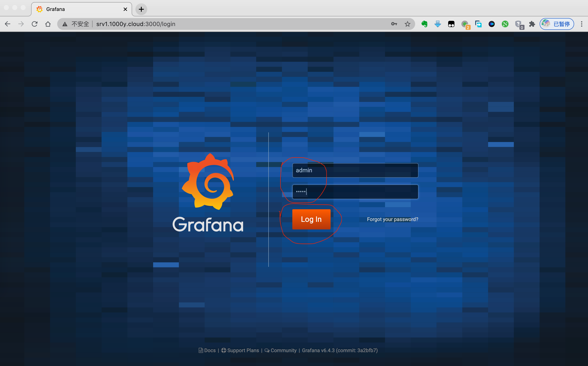Bookmark this page with star icon

click(408, 24)
